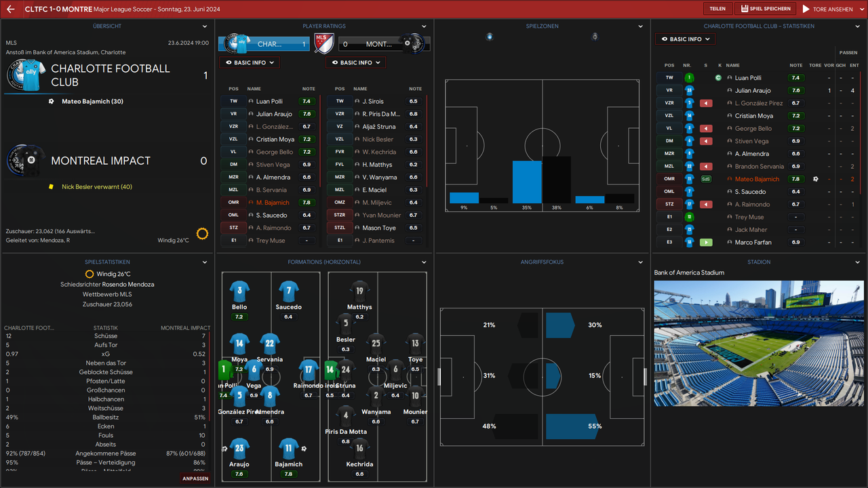The width and height of the screenshot is (868, 488).
Task: Click Yvan Mounier in Montreal ratings list
Action: click(x=382, y=215)
